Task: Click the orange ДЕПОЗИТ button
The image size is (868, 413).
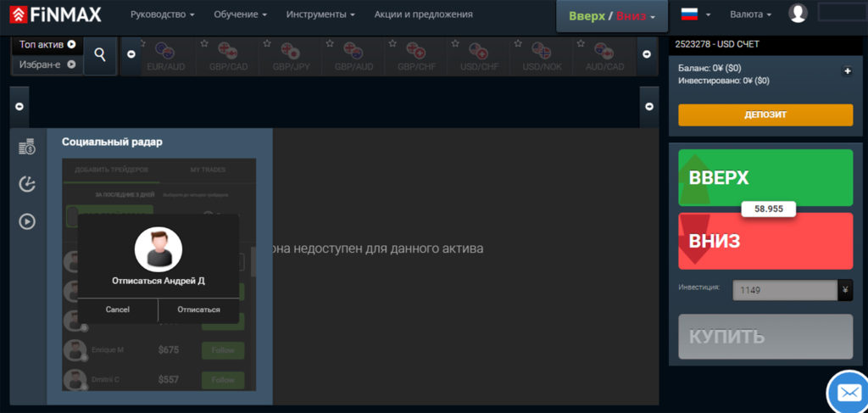Action: pyautogui.click(x=765, y=114)
